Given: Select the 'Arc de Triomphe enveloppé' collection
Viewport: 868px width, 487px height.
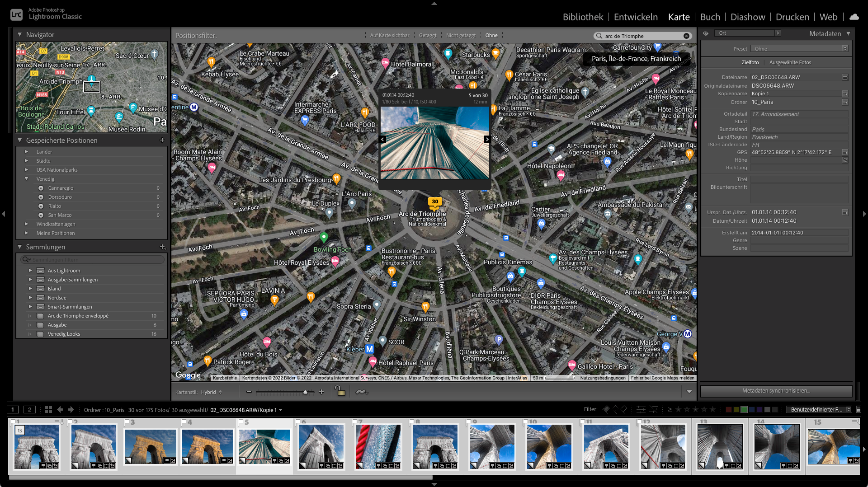Looking at the screenshot, I should (x=78, y=316).
